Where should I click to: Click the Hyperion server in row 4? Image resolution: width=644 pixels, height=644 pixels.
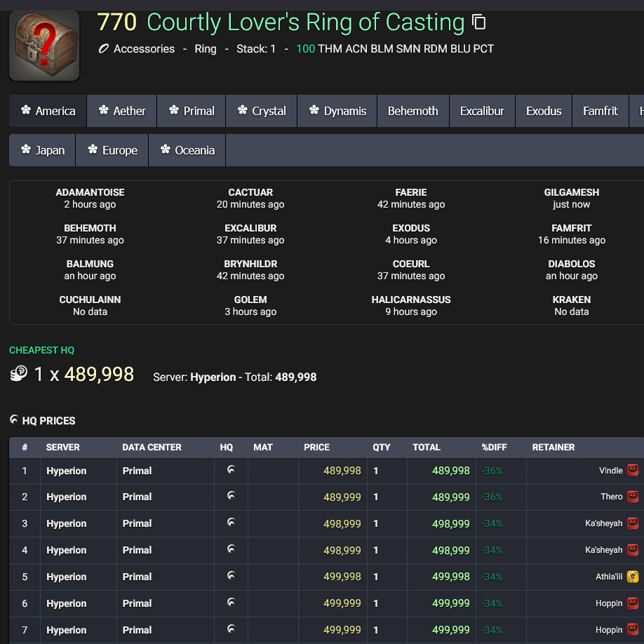(x=67, y=550)
